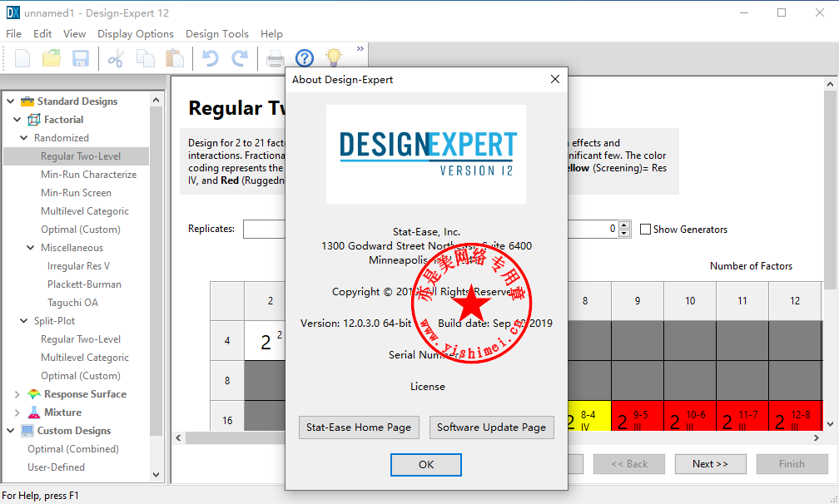Screen dimensions: 839x504
Task: Click the << Back button
Action: point(629,464)
